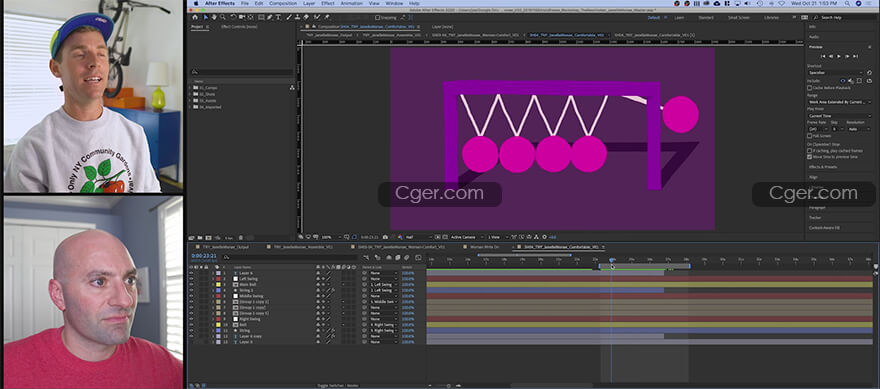Open the Play From Current Time dropdown

point(840,116)
